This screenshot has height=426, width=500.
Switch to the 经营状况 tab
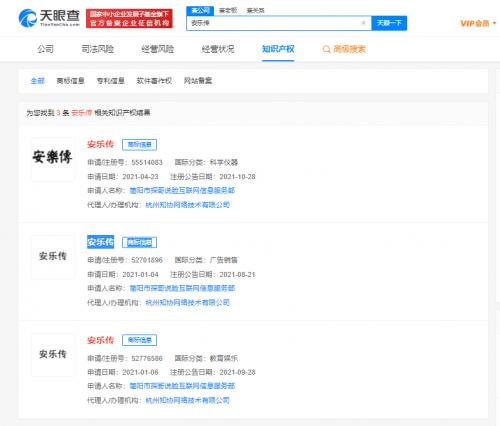pyautogui.click(x=218, y=49)
